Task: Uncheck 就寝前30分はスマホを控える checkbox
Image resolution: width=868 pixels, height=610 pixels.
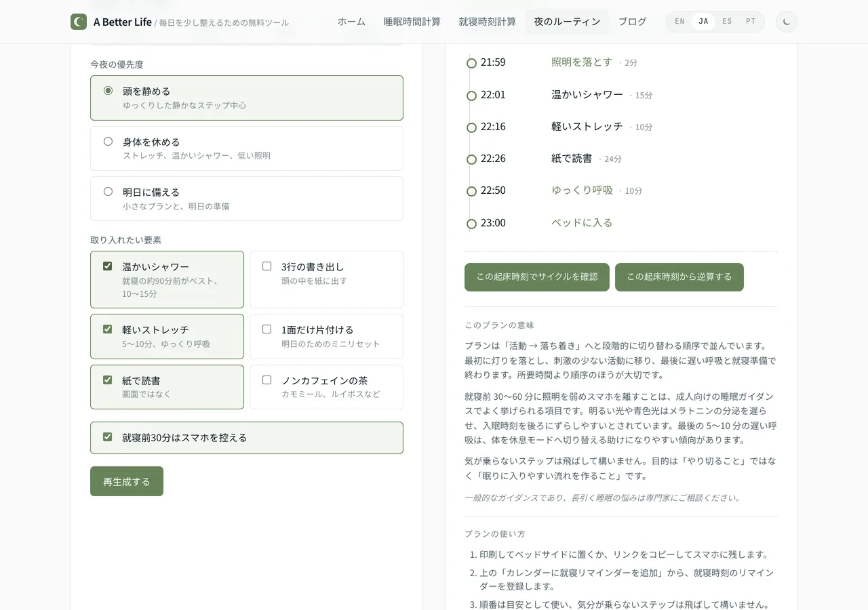Action: tap(107, 436)
